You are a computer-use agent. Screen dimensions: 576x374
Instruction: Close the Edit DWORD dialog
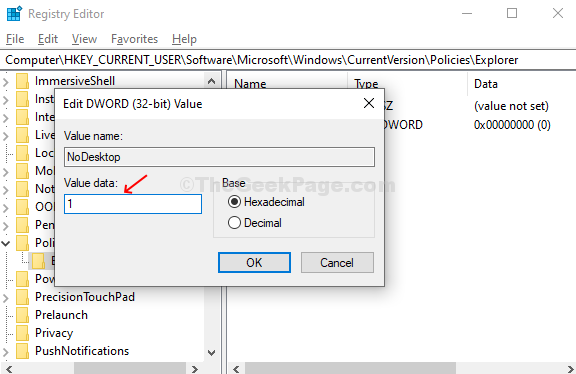tap(369, 103)
